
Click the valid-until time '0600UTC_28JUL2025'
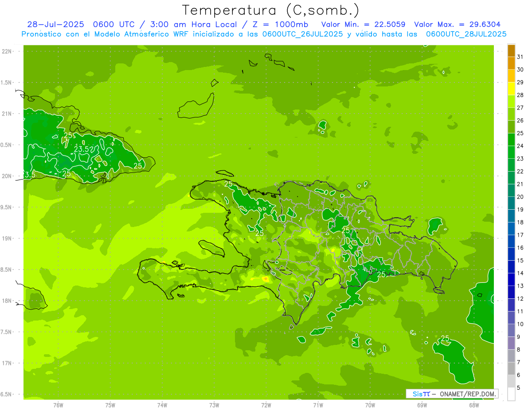pos(466,34)
